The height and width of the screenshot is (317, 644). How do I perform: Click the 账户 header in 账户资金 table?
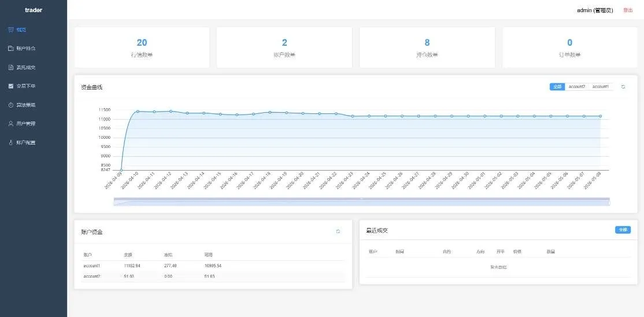(87, 255)
